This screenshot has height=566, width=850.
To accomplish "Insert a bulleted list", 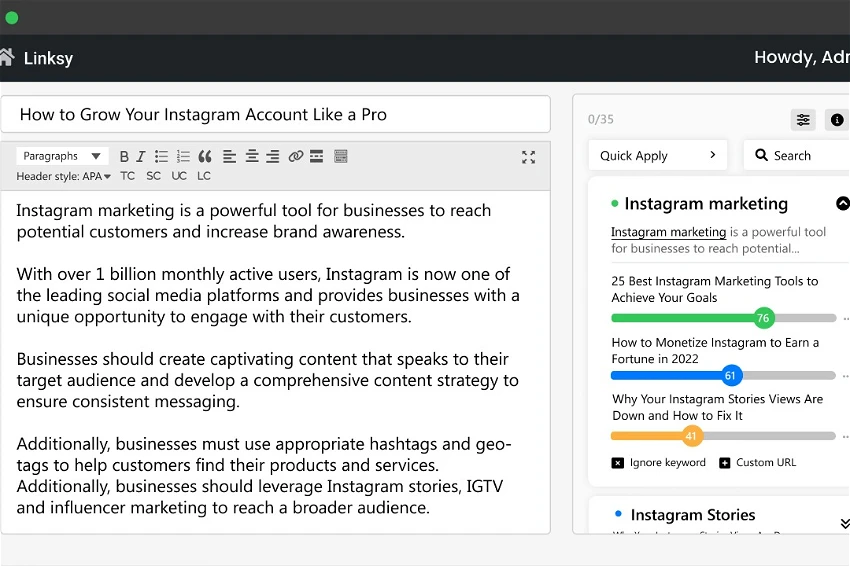I will (162, 156).
